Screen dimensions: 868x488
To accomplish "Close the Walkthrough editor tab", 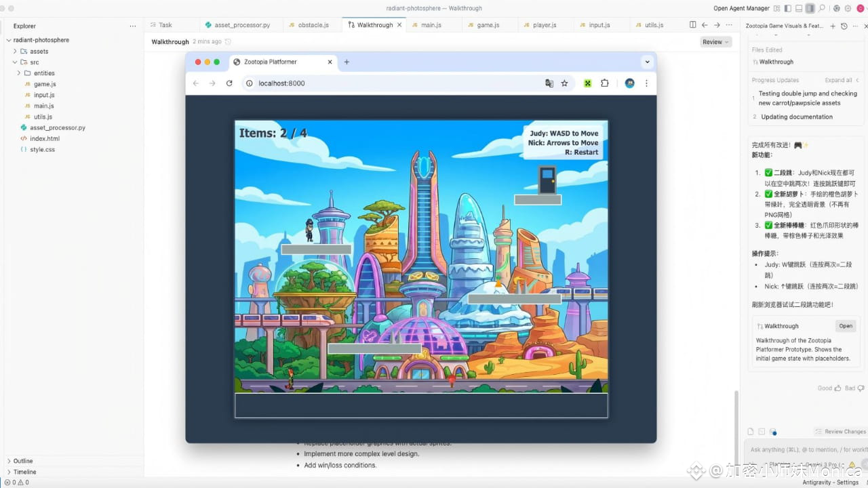I will pyautogui.click(x=399, y=25).
